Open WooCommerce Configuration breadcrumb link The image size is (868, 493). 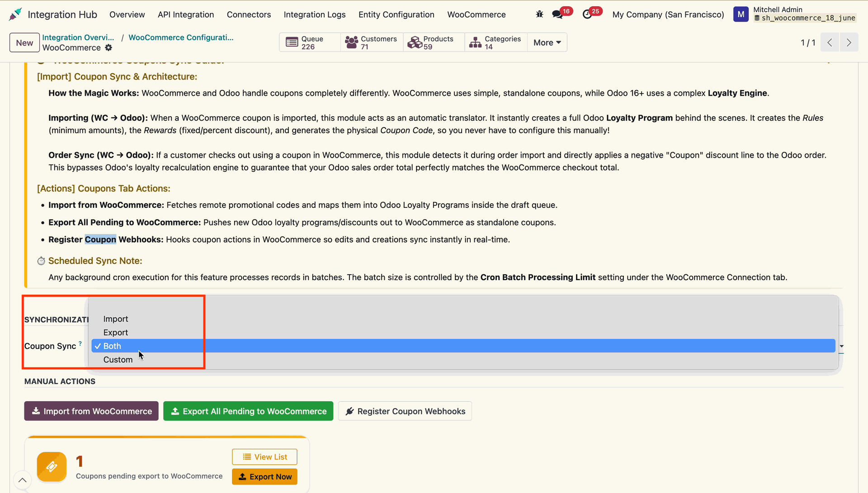pos(181,38)
